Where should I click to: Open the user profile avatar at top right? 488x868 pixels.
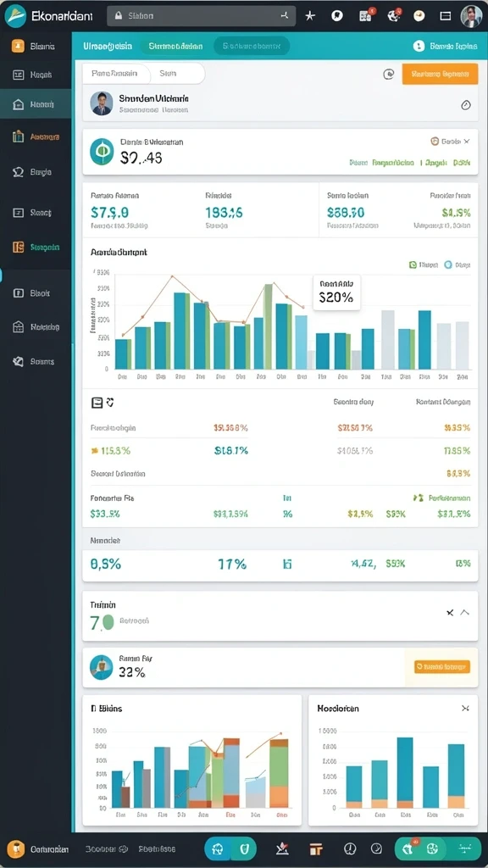pyautogui.click(x=471, y=16)
